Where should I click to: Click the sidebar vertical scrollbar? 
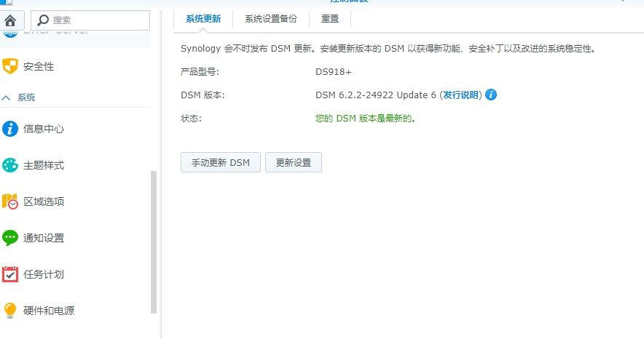point(153,240)
